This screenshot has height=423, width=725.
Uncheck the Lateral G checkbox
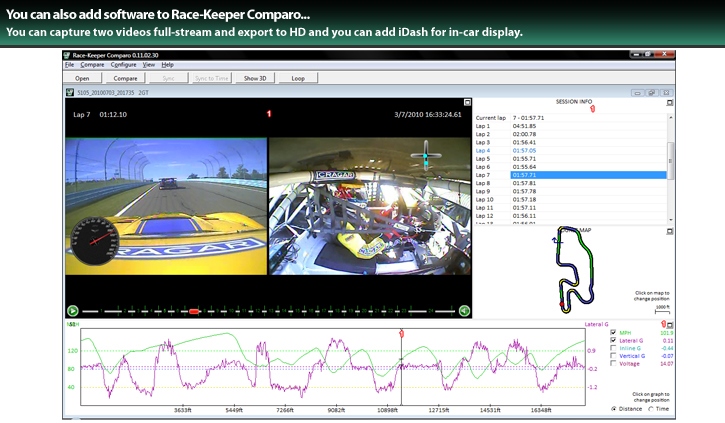[x=613, y=341]
